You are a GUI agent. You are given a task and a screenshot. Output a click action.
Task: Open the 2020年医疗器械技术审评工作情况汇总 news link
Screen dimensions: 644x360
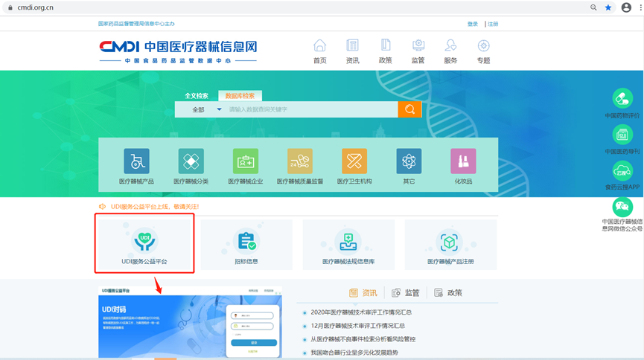[x=360, y=312]
